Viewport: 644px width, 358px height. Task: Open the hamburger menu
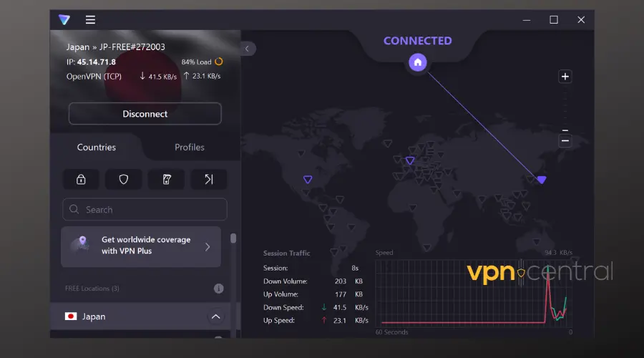(90, 20)
